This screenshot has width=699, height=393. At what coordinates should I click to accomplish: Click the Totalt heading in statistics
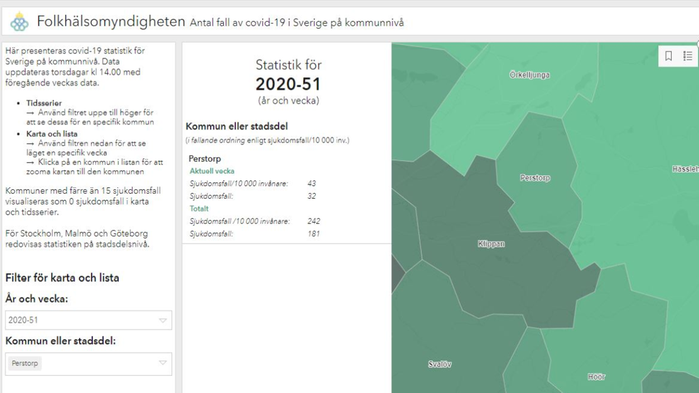click(199, 209)
